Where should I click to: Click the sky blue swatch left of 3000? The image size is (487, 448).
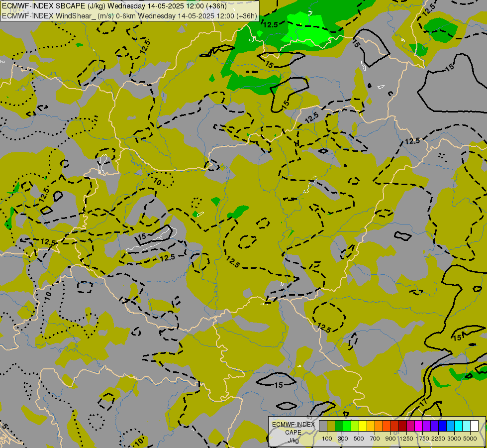[450, 426]
